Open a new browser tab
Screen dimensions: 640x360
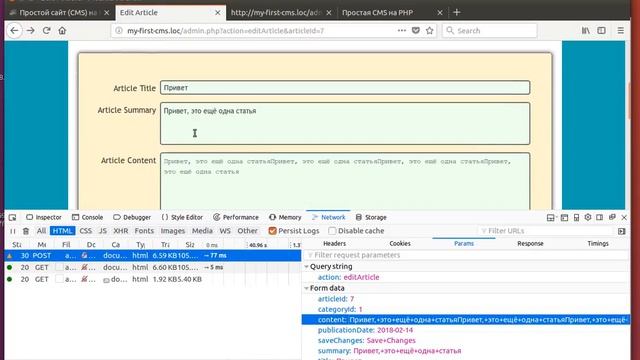pyautogui.click(x=457, y=13)
